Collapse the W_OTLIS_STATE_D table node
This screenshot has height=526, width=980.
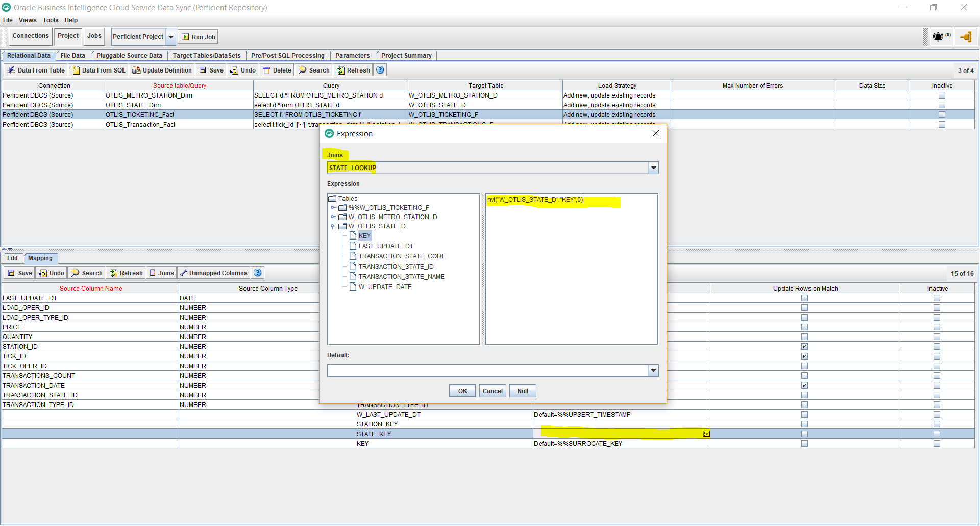[333, 226]
